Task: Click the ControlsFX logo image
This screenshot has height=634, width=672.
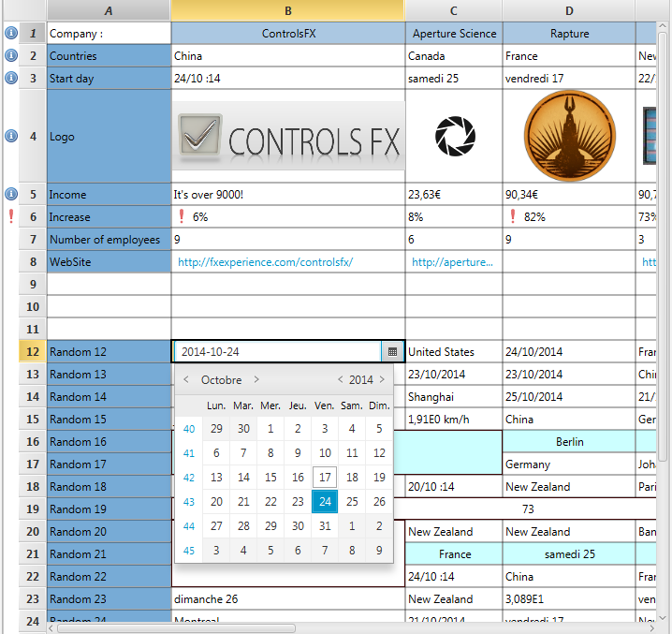Action: pyautogui.click(x=288, y=136)
